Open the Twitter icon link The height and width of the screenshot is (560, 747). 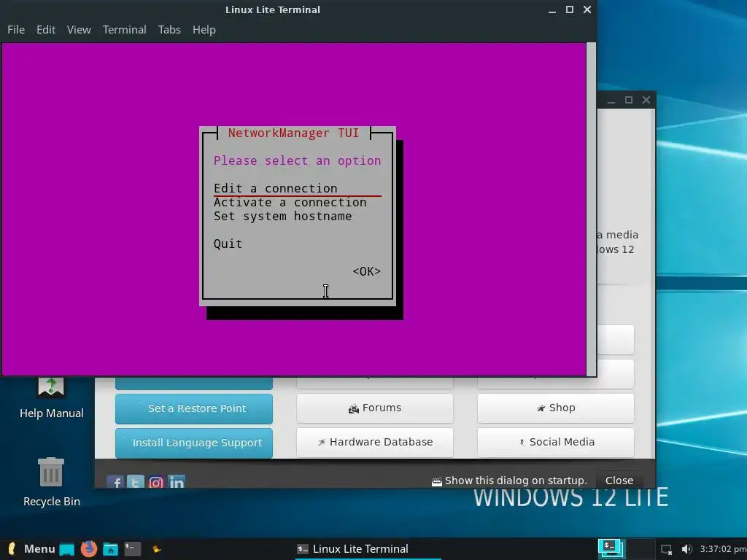pyautogui.click(x=135, y=482)
